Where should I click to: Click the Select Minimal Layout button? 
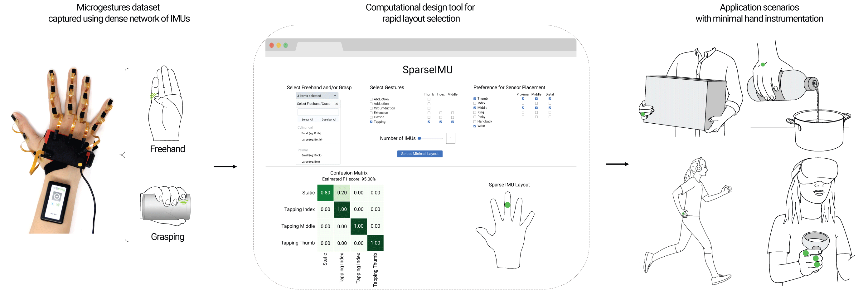pos(420,154)
